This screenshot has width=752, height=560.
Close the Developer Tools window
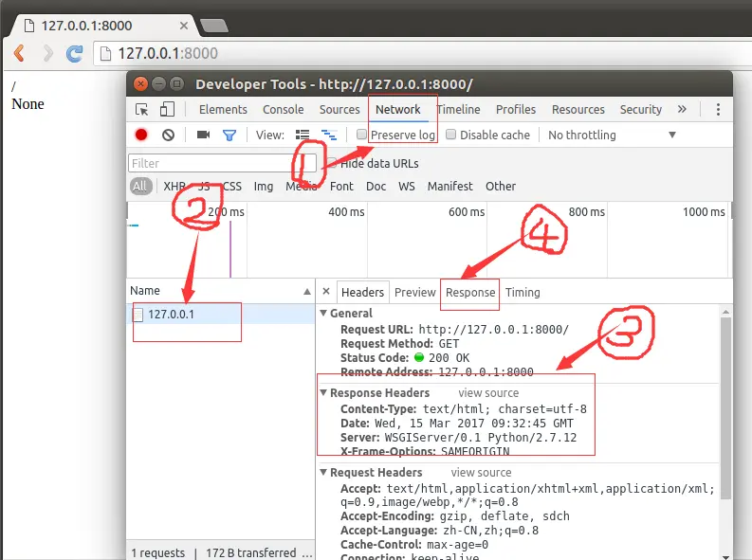[x=140, y=84]
